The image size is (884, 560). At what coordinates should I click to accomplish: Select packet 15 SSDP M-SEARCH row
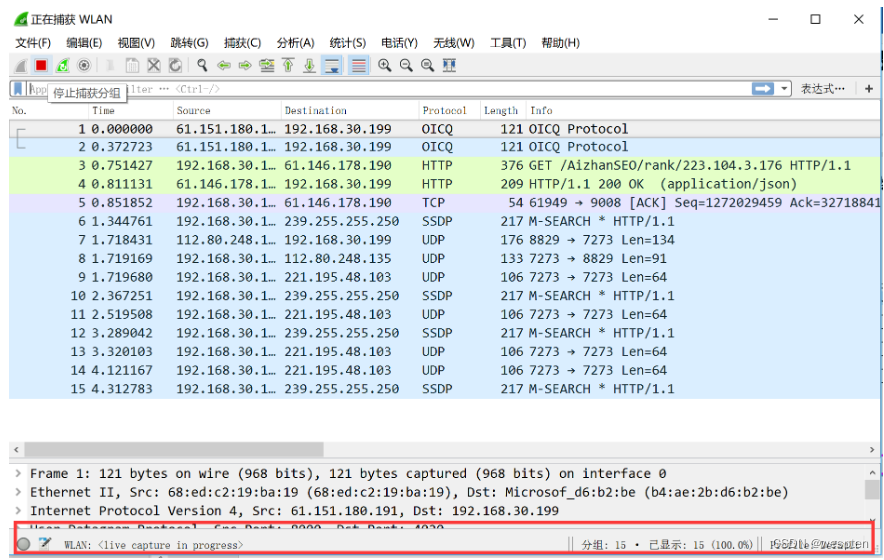point(444,389)
